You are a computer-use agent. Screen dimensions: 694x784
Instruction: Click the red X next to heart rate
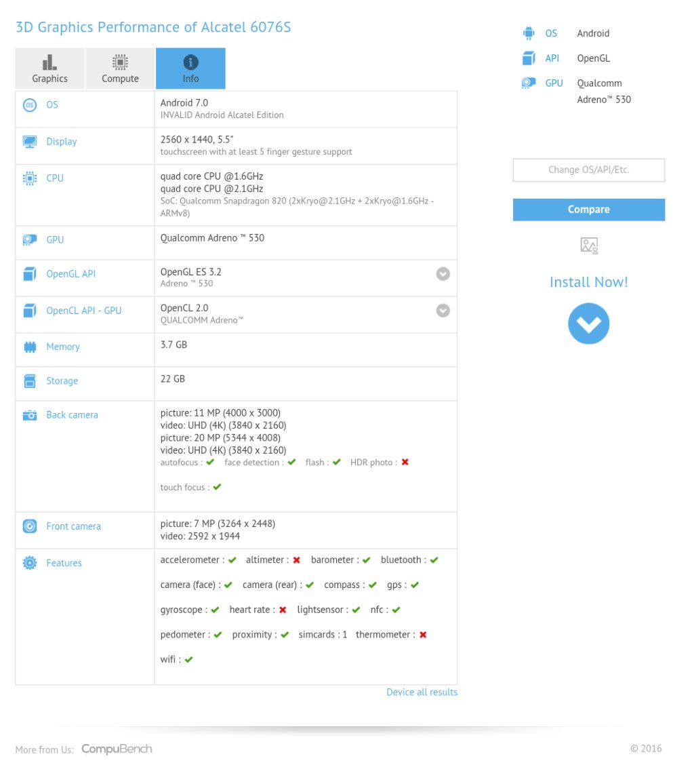(x=283, y=610)
